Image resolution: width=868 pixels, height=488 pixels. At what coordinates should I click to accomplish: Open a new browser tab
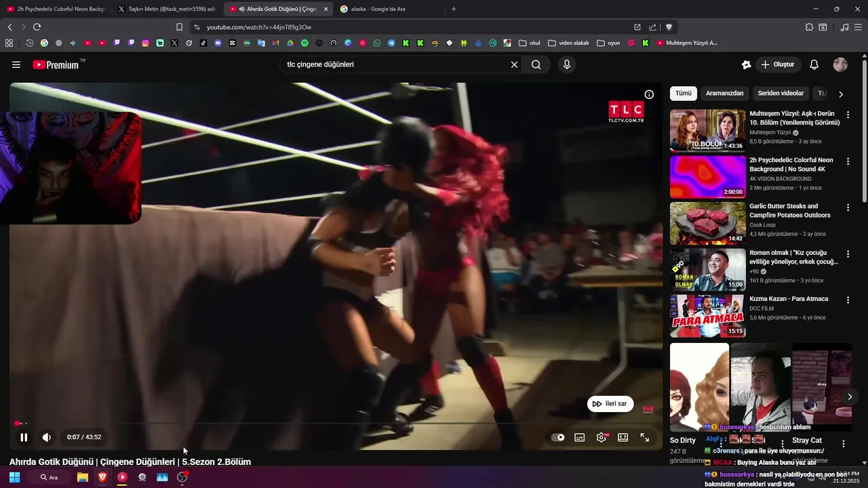pos(454,9)
